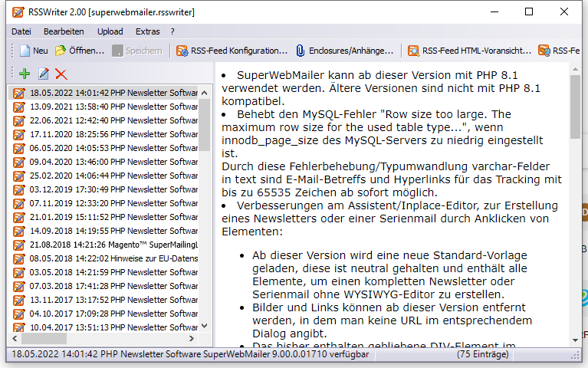Click the Standard-Vorlage bullet text
The width and height of the screenshot is (588, 368).
[x=389, y=274]
